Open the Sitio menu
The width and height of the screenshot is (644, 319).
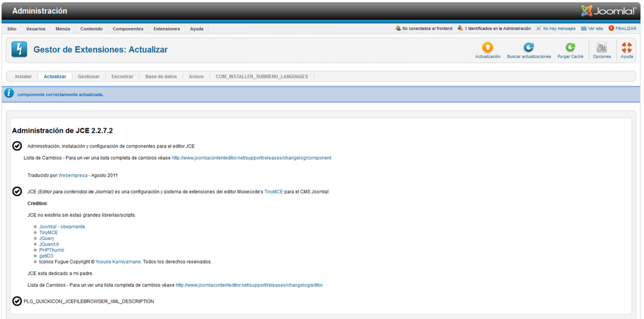coord(12,29)
